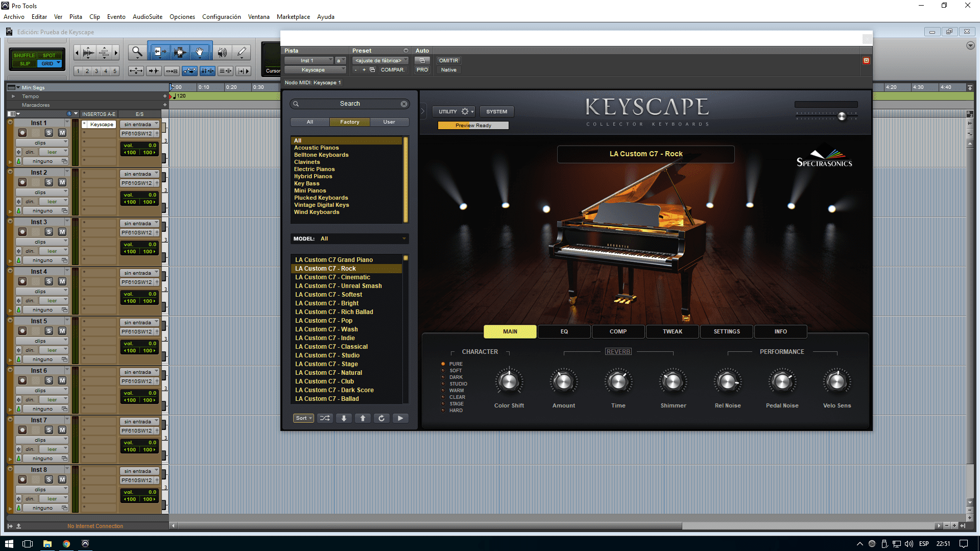The height and width of the screenshot is (551, 980).
Task: Click the Keyscape master volume slider handle
Action: [x=842, y=116]
